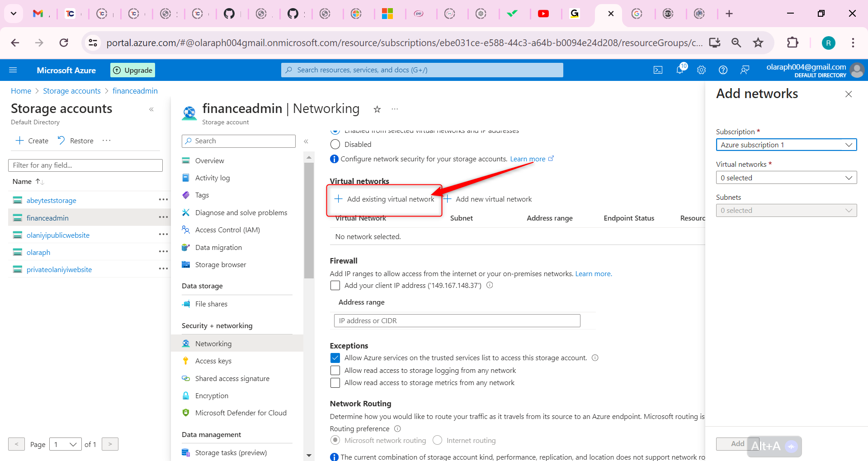Open Encryption from the sidebar
The image size is (868, 461).
(211, 395)
